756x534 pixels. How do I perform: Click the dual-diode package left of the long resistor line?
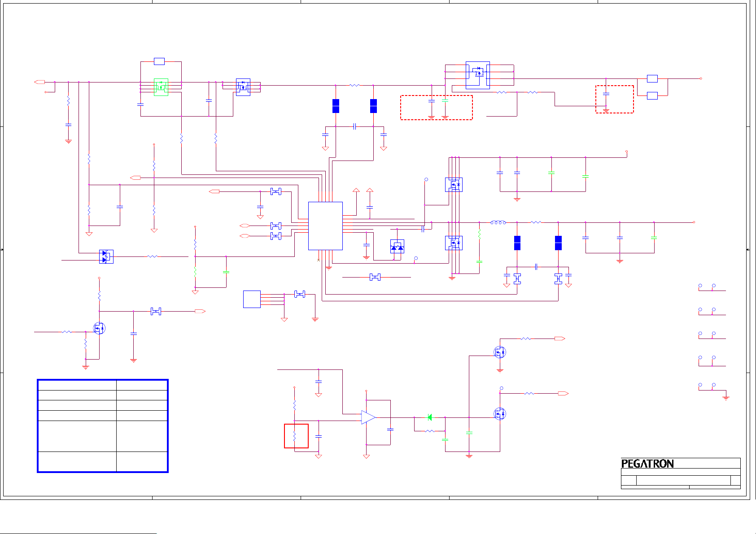point(106,256)
